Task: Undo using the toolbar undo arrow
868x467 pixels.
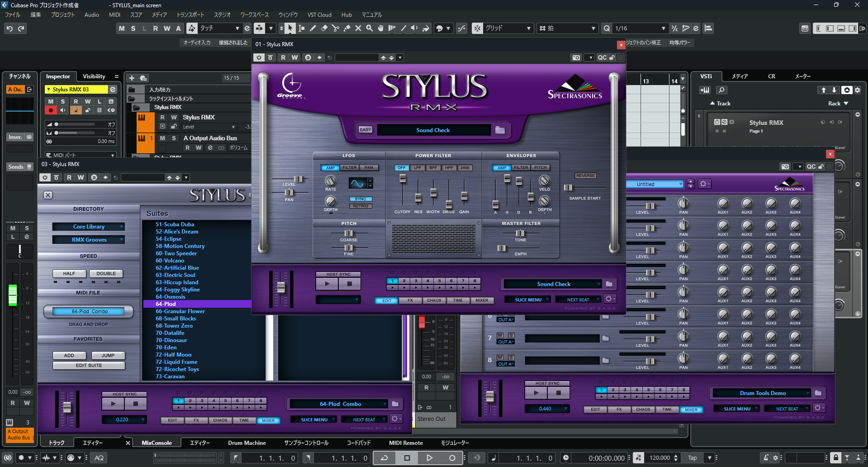Action: coord(9,28)
